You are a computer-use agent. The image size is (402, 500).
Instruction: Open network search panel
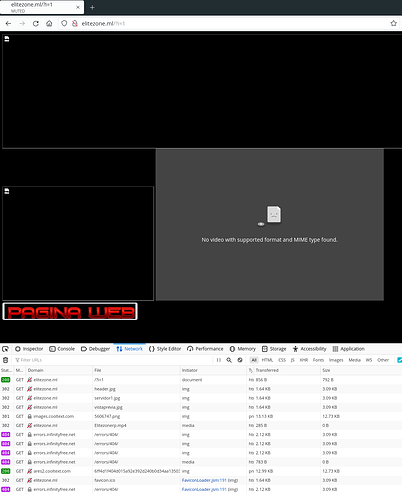[229, 360]
